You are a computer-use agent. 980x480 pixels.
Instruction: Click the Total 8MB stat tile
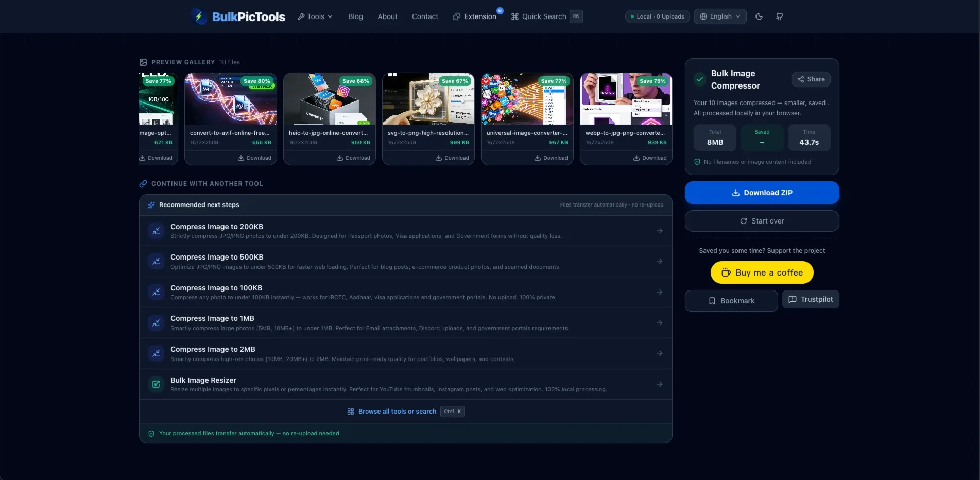pyautogui.click(x=715, y=138)
